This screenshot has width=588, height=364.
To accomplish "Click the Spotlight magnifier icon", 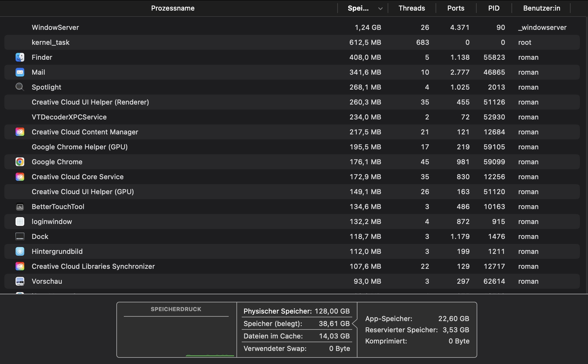I will tap(20, 87).
